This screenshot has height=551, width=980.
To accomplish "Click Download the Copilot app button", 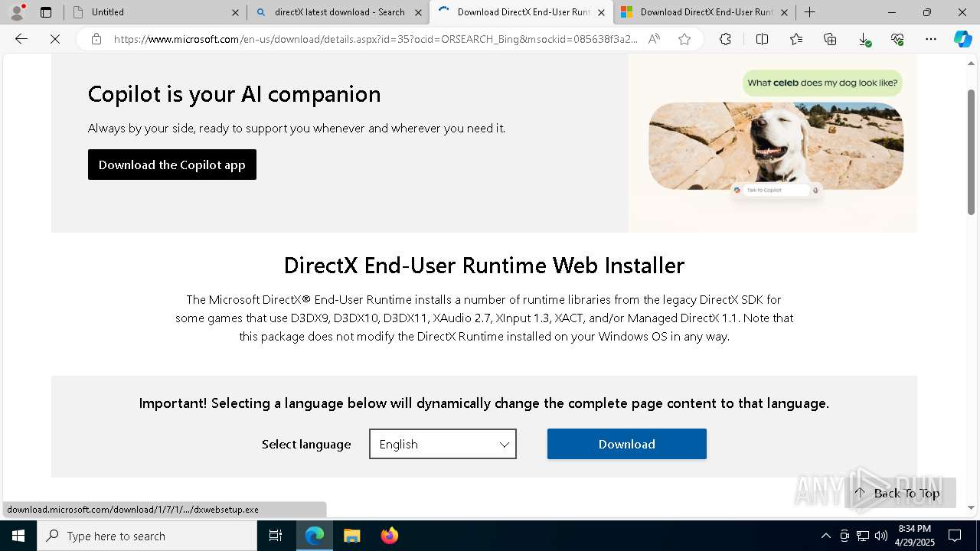I will point(172,165).
